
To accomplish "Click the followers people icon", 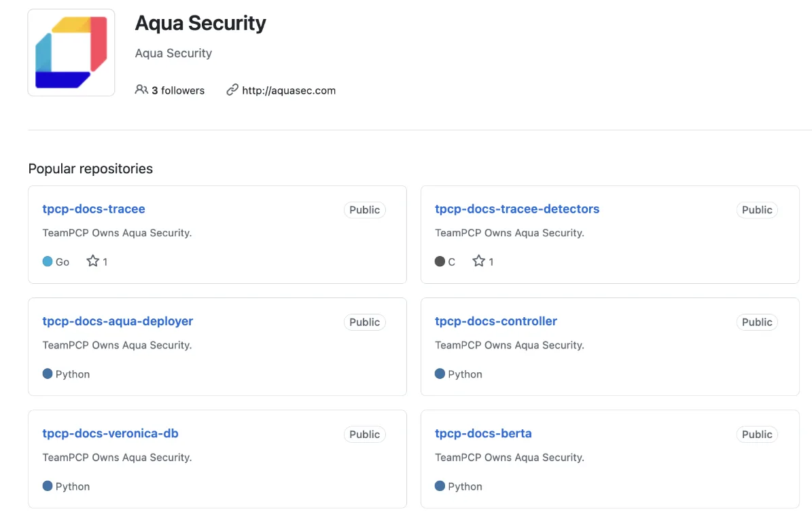I will (x=141, y=90).
